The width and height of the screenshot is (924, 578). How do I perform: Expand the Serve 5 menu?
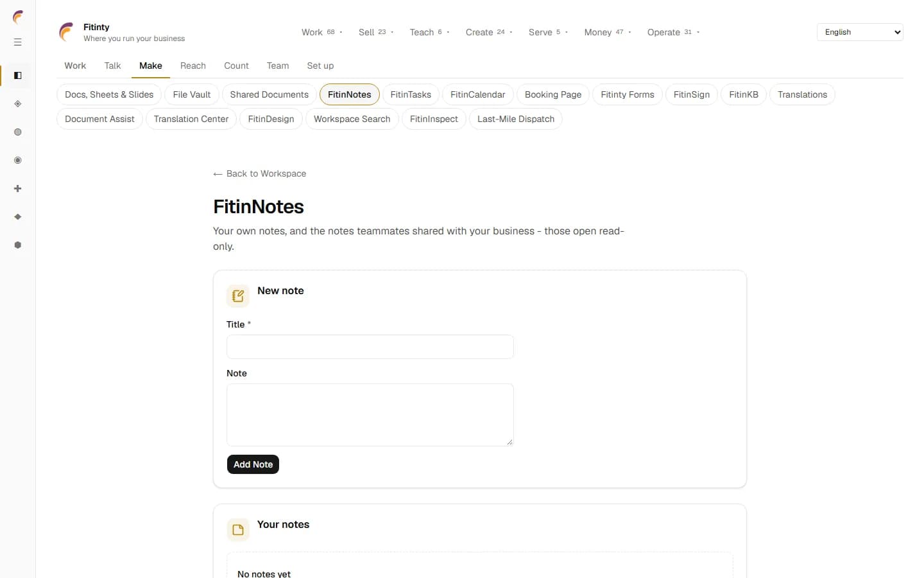(x=548, y=32)
